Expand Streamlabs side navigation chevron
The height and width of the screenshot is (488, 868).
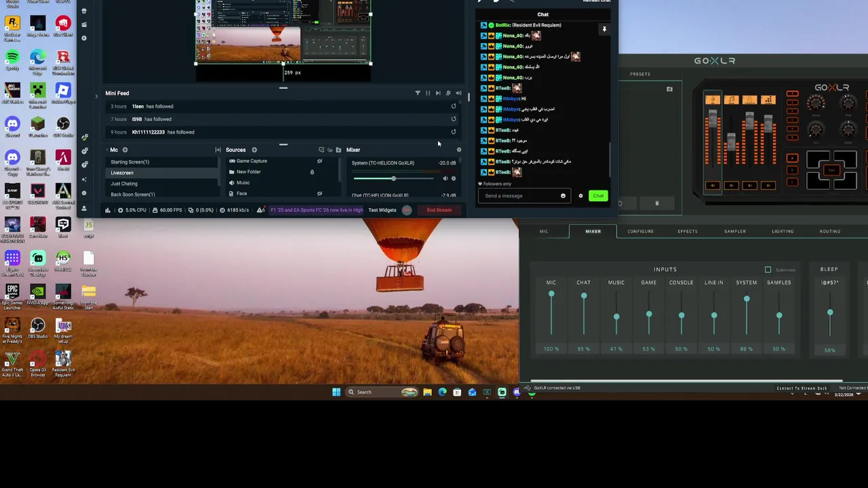(96, 96)
